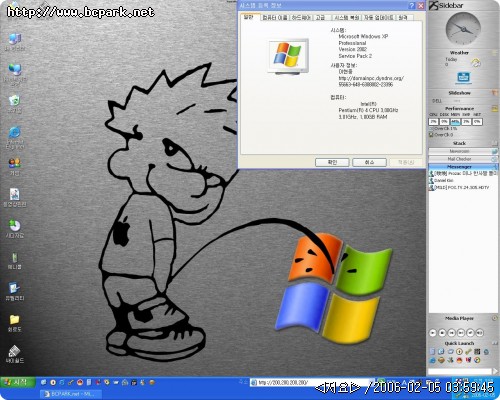Click the first Quick Launch document icon
The image size is (500, 400).
pos(432,351)
